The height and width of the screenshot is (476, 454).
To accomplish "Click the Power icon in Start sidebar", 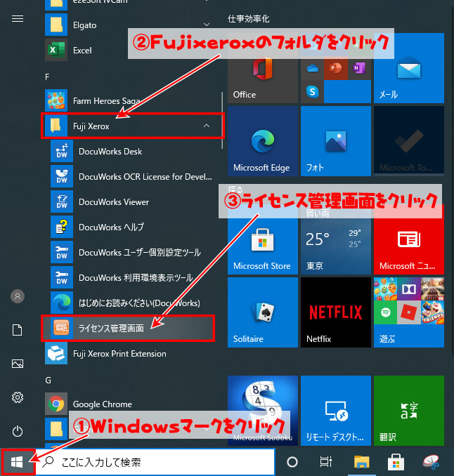I will click(x=18, y=431).
